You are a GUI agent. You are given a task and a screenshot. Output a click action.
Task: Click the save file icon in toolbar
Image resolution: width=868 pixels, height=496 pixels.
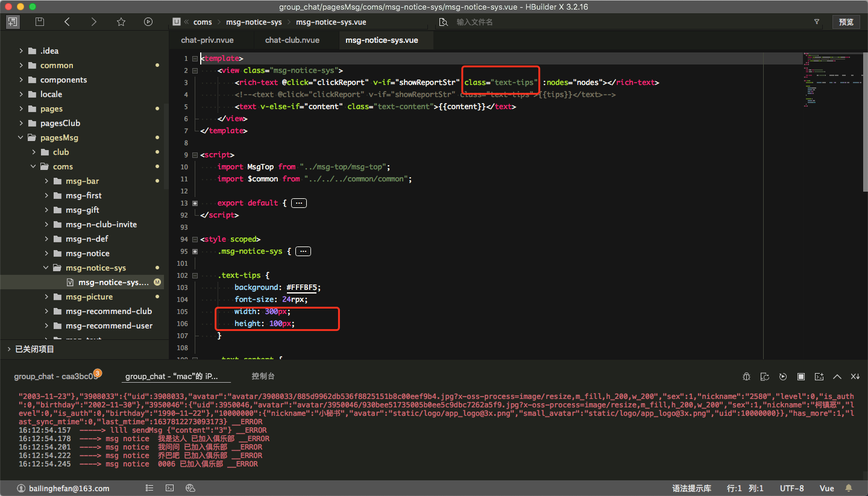(40, 22)
